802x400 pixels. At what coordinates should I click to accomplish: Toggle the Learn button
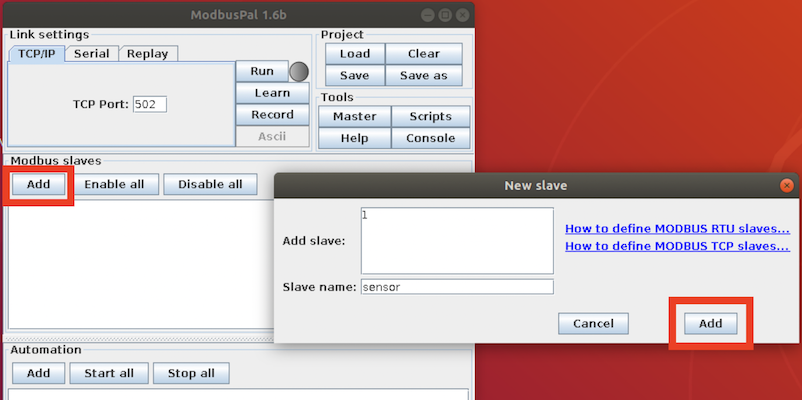pyautogui.click(x=272, y=93)
